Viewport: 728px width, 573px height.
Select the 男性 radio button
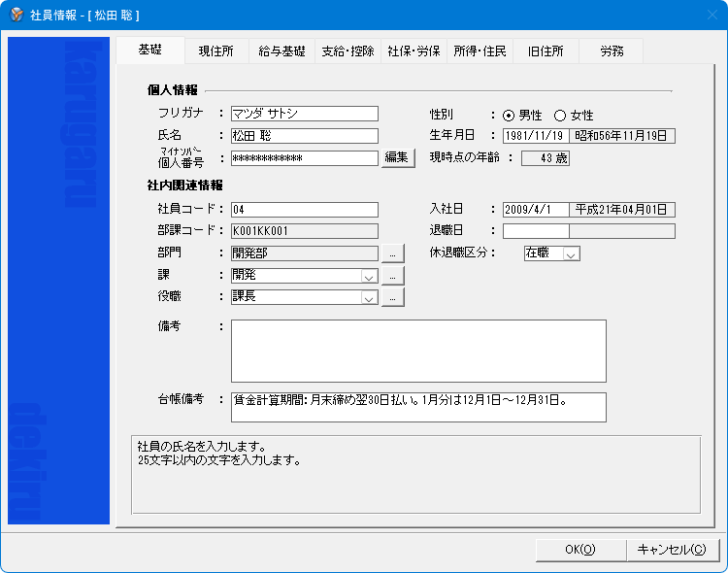[x=509, y=116]
